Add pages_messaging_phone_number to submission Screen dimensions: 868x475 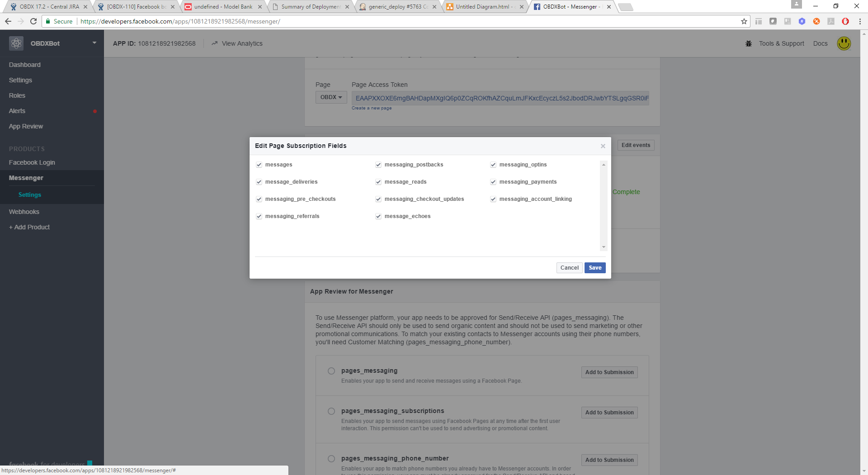pyautogui.click(x=609, y=460)
